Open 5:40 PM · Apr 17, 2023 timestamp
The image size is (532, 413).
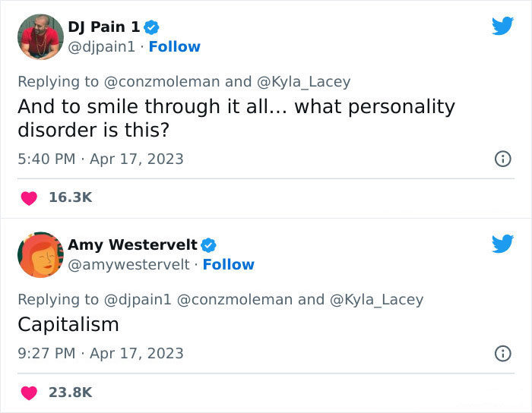click(x=100, y=159)
